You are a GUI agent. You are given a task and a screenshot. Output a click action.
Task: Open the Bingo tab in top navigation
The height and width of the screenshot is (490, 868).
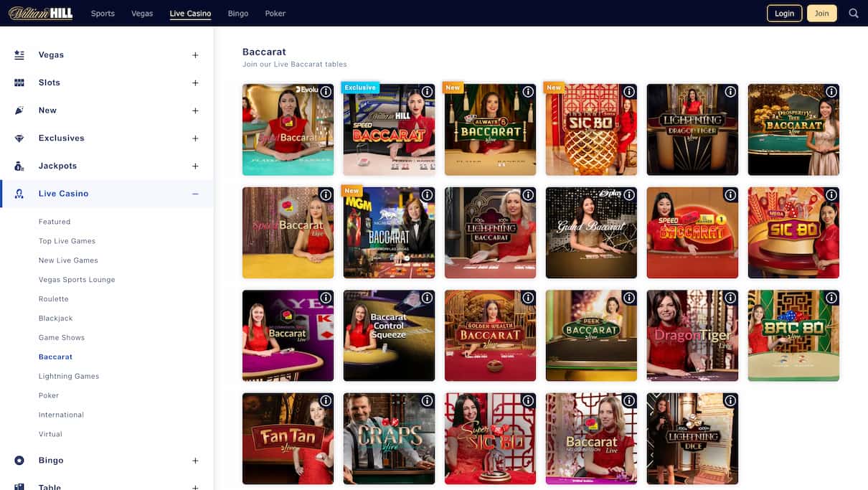pos(237,14)
